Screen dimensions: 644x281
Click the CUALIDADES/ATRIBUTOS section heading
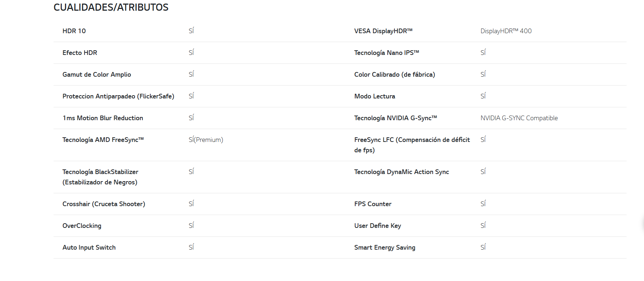[x=111, y=7]
